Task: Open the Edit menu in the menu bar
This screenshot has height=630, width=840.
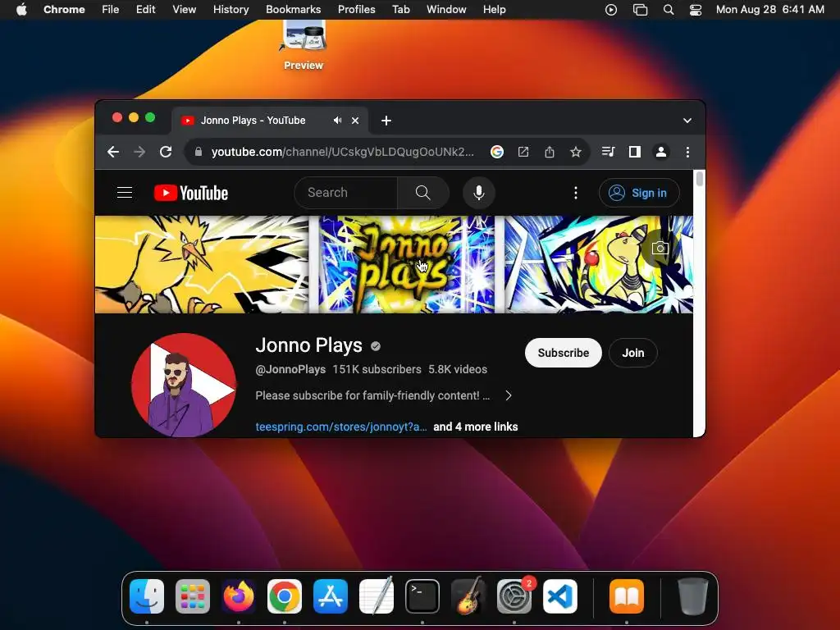Action: [x=145, y=10]
